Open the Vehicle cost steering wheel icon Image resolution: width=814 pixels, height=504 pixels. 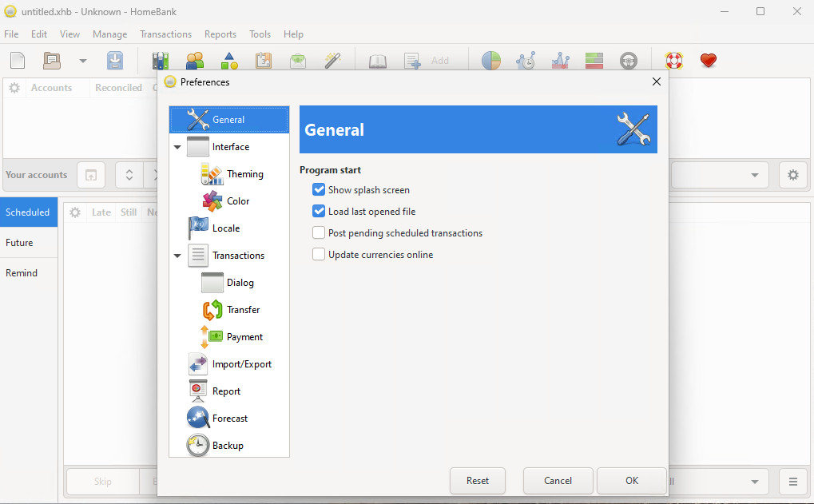click(628, 61)
